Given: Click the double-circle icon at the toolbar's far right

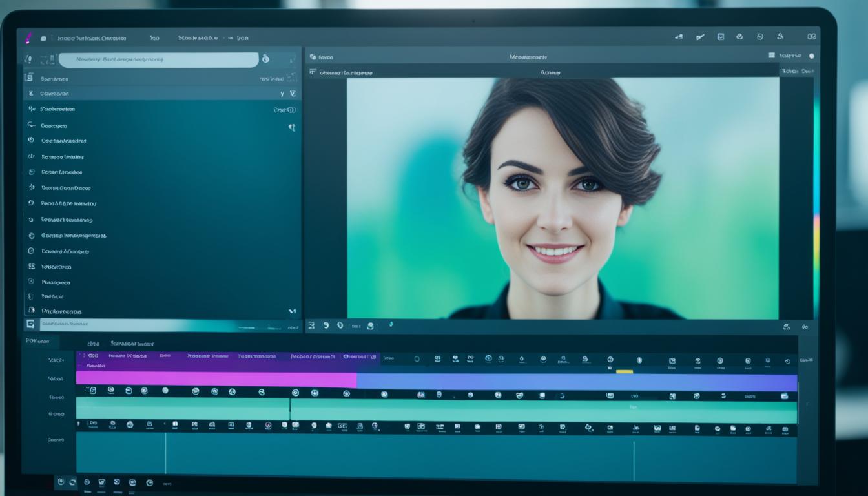Looking at the screenshot, I should tap(812, 37).
